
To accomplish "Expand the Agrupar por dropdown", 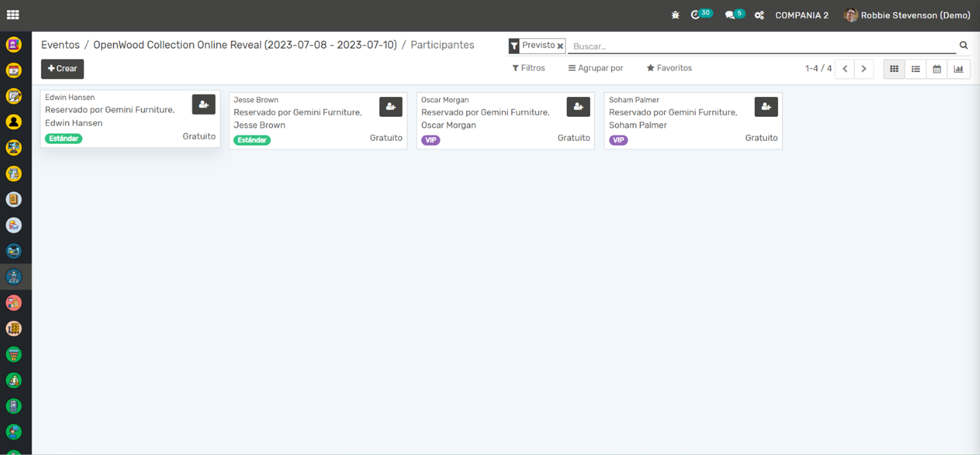I will [x=595, y=68].
